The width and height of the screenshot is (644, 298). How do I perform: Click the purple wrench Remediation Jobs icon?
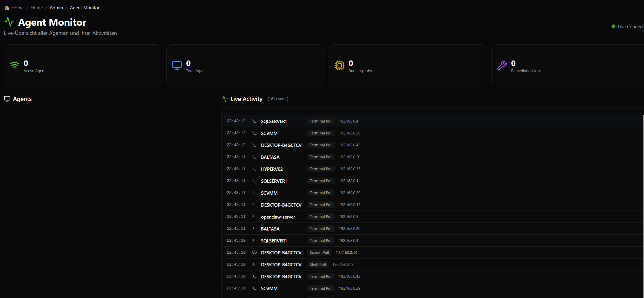tap(502, 65)
